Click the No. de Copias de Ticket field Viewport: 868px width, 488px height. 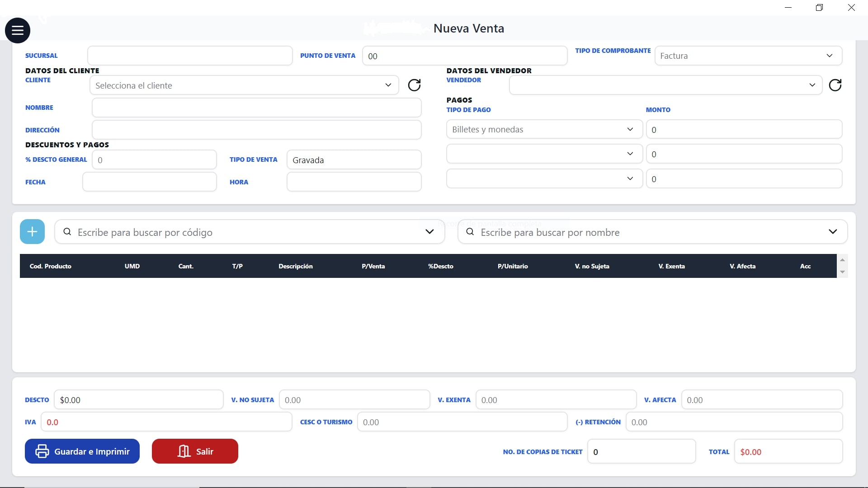point(642,451)
